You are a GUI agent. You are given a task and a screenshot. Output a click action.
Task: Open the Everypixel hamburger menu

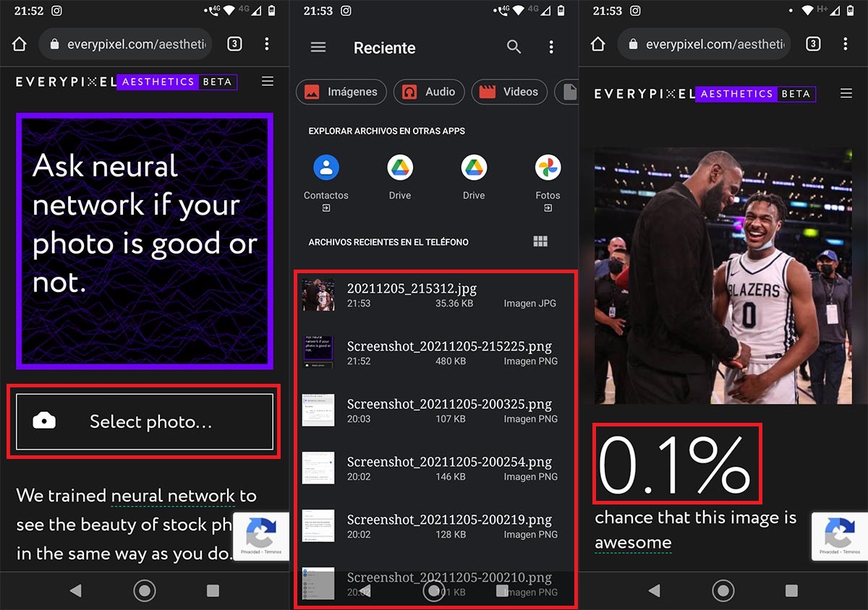(268, 81)
